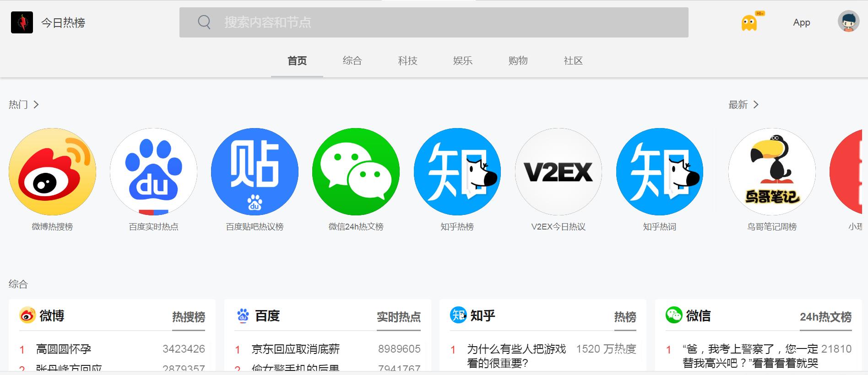Open the 热搜榜 link in 微博 card

tap(189, 317)
